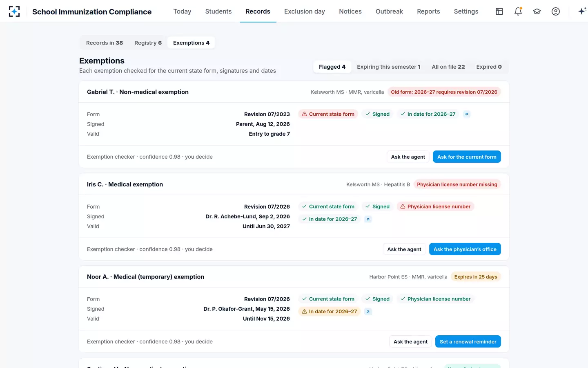Open Noor A.'s exemption form arrow icon
The height and width of the screenshot is (368, 588).
coord(368,312)
